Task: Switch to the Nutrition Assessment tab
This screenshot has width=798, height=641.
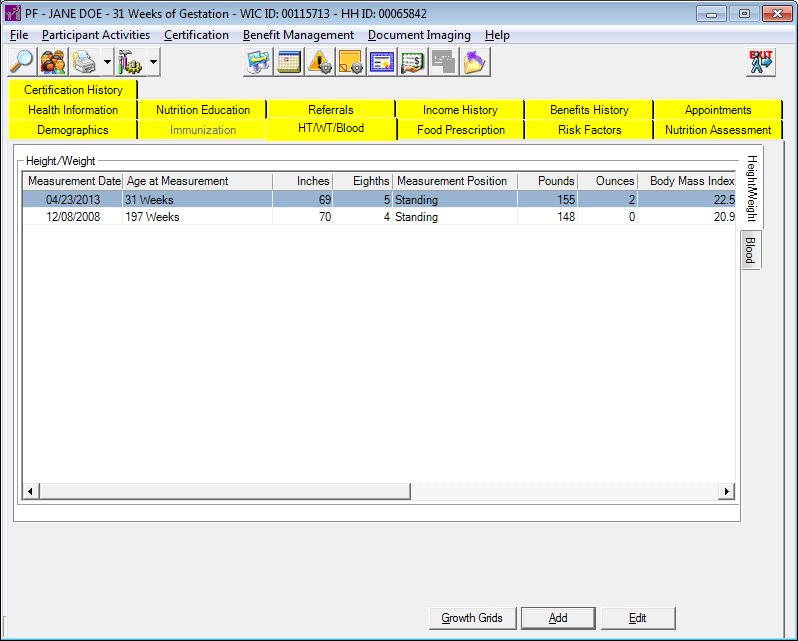Action: click(718, 130)
